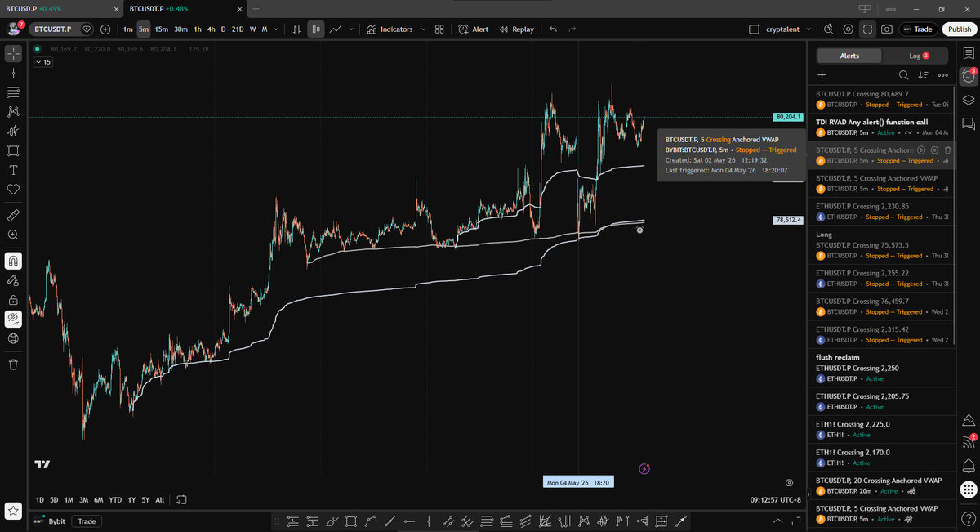980x532 pixels.
Task: Open the notifications bell icon
Action: point(969,466)
